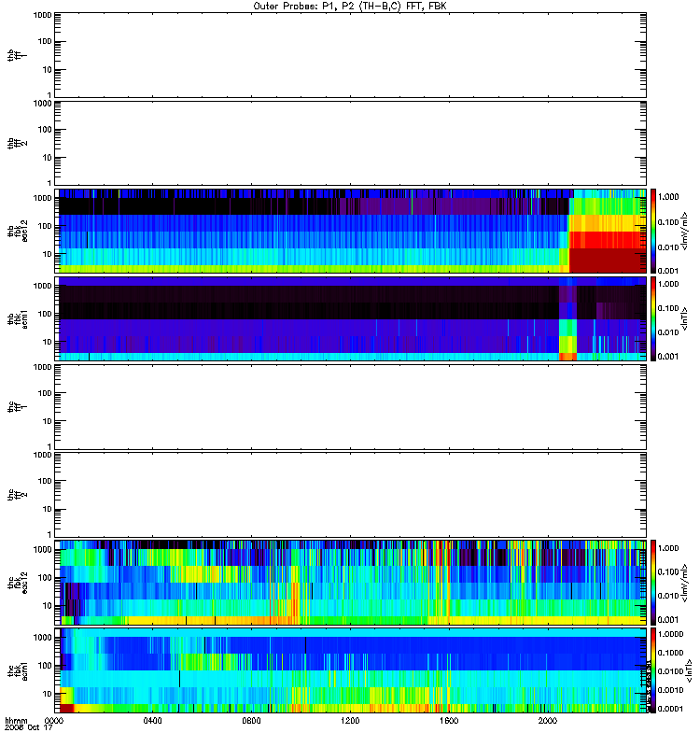This screenshot has width=700, height=747.
Task: Click the color bar beside thb fbk scm1
Action: pyautogui.click(x=653, y=318)
